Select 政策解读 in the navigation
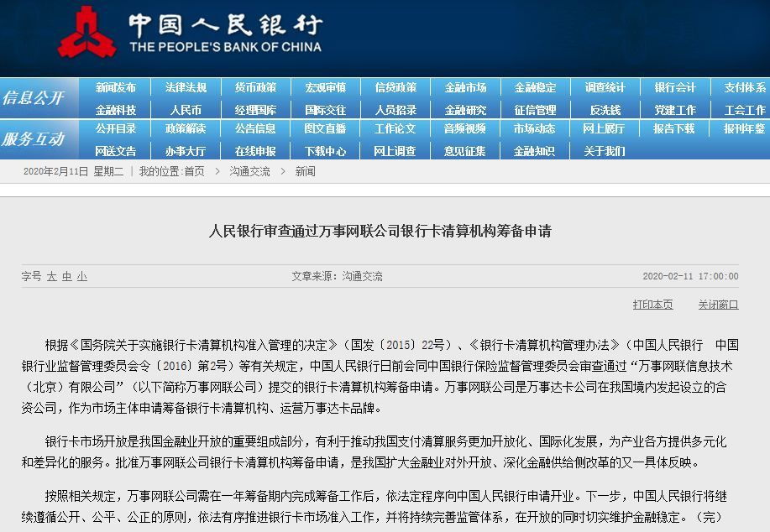Screen dimensions: 770x532 (186, 129)
